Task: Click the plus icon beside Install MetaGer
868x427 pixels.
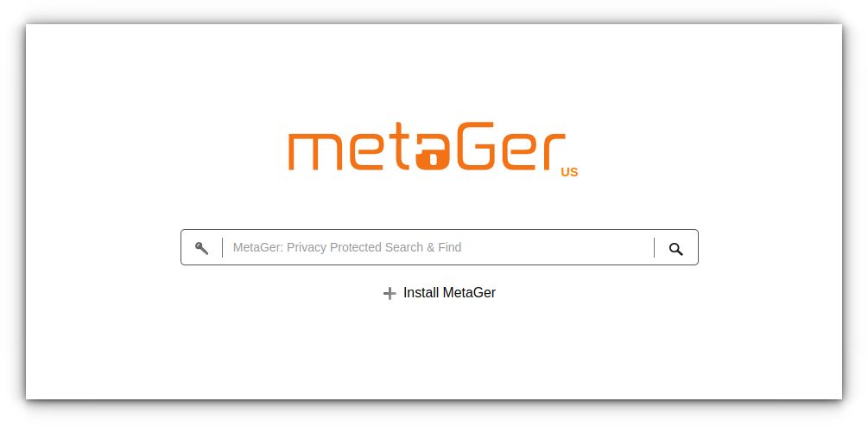Action: coord(390,294)
